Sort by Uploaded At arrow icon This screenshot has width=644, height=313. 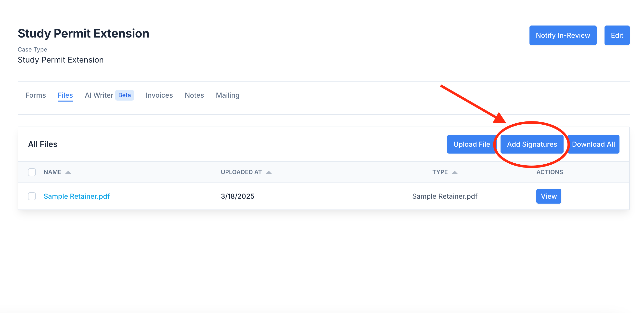(269, 172)
